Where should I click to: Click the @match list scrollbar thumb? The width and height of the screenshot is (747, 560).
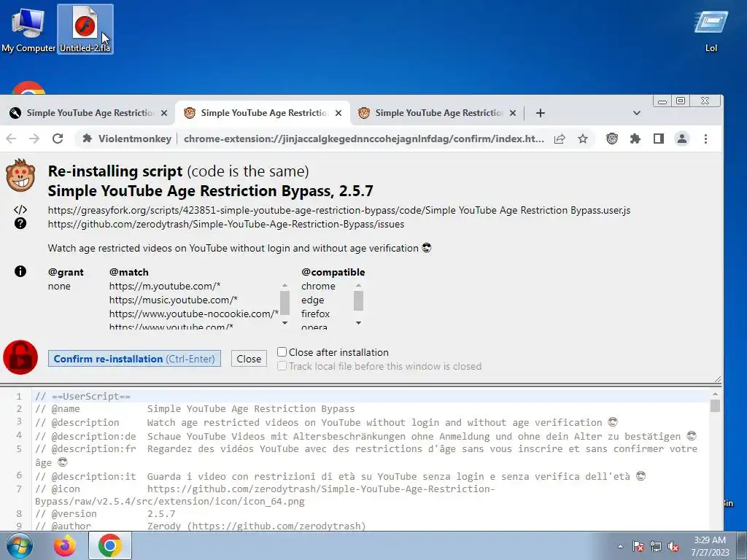[285, 303]
